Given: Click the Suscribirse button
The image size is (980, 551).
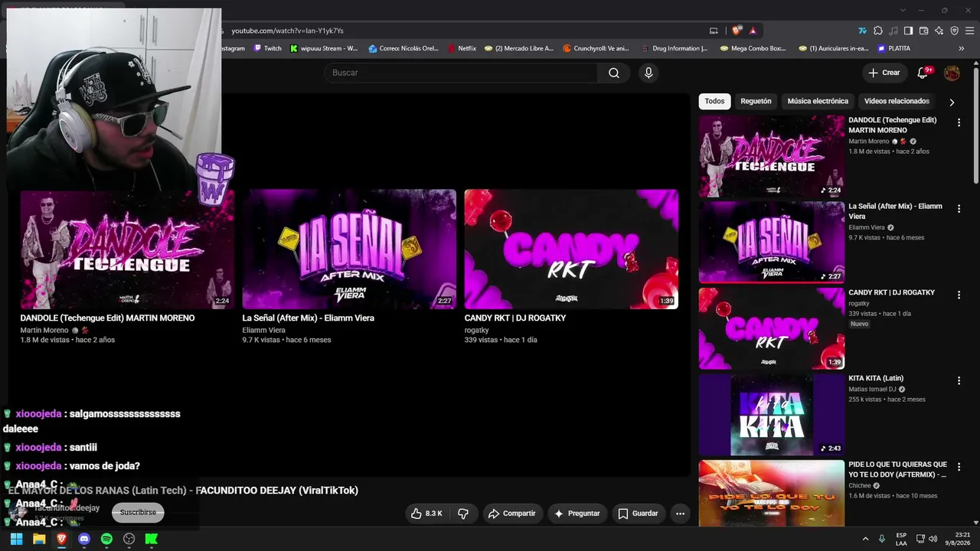Looking at the screenshot, I should (138, 513).
